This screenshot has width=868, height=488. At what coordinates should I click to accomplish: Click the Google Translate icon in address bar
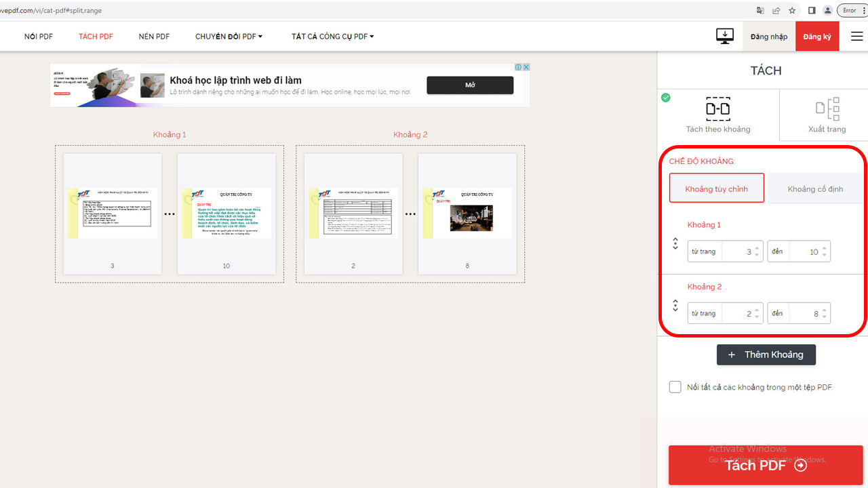pos(760,11)
